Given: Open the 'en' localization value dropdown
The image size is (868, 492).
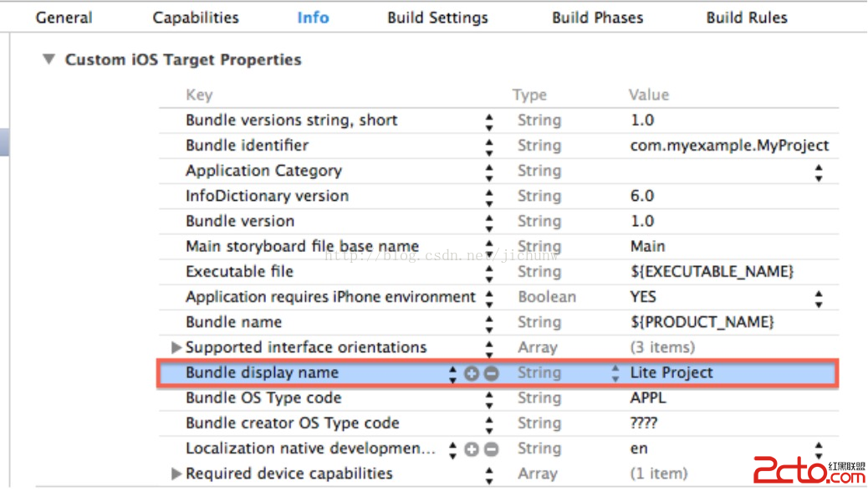Looking at the screenshot, I should 819,449.
